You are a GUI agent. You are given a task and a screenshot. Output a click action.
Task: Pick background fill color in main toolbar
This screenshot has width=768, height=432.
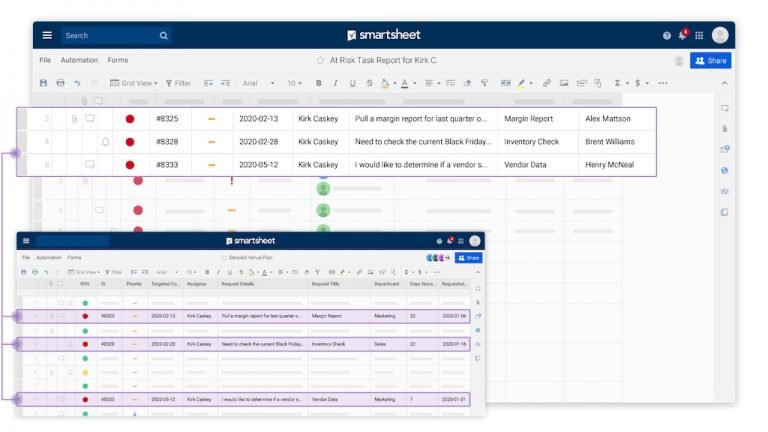[385, 83]
